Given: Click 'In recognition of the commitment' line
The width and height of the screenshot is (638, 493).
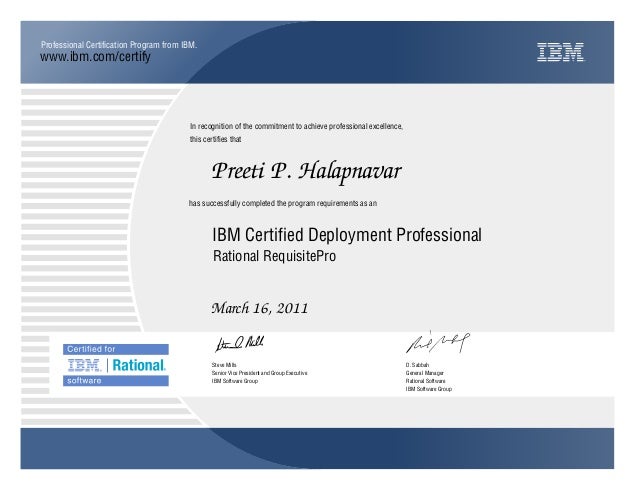Looking at the screenshot, I should coord(296,127).
